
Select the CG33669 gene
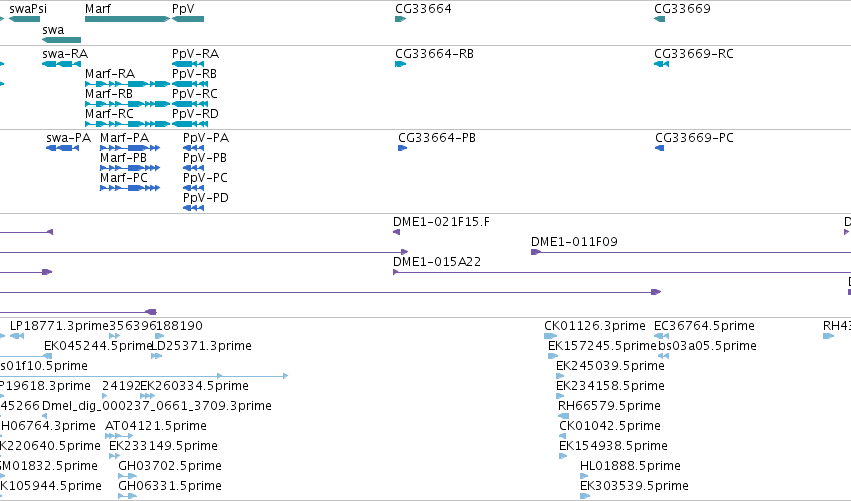tap(659, 19)
